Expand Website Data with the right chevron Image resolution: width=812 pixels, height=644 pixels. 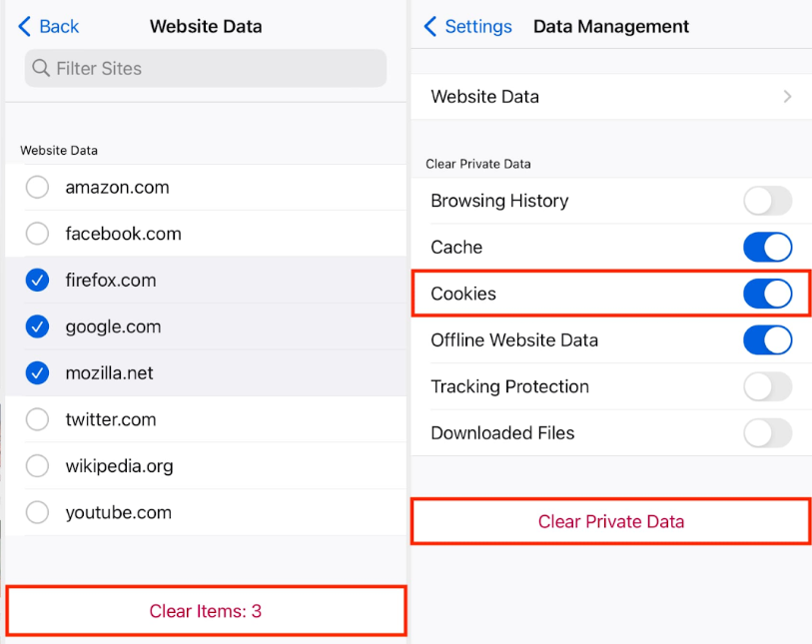click(x=787, y=97)
